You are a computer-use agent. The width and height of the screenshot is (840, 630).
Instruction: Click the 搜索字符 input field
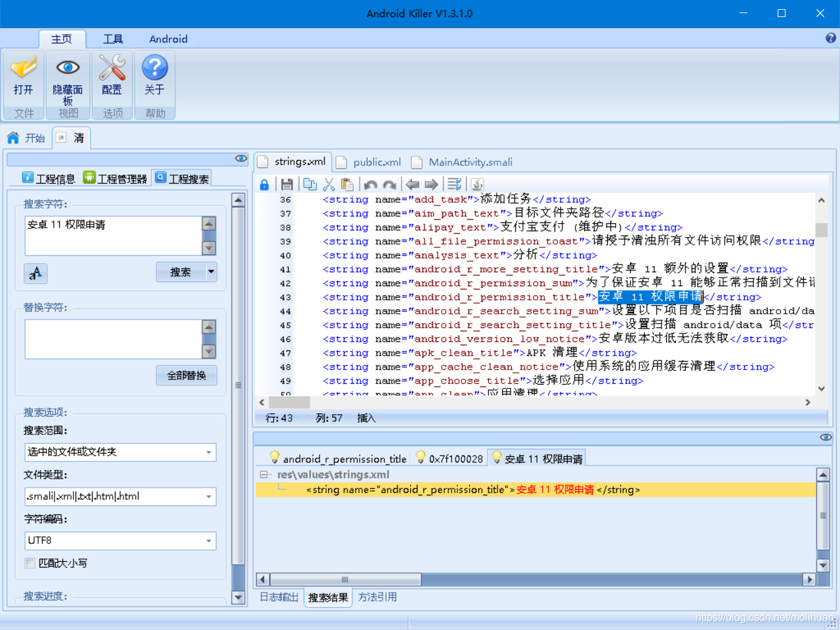(113, 236)
